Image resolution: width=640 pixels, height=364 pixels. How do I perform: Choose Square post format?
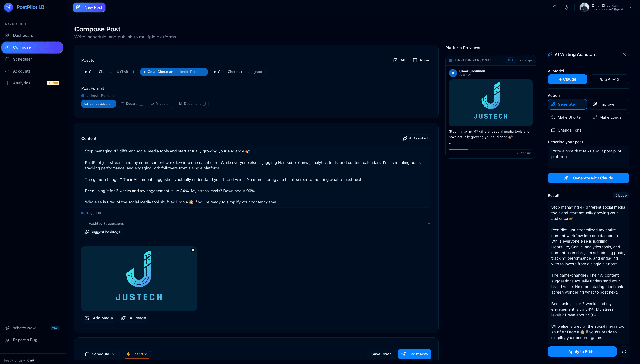click(132, 104)
